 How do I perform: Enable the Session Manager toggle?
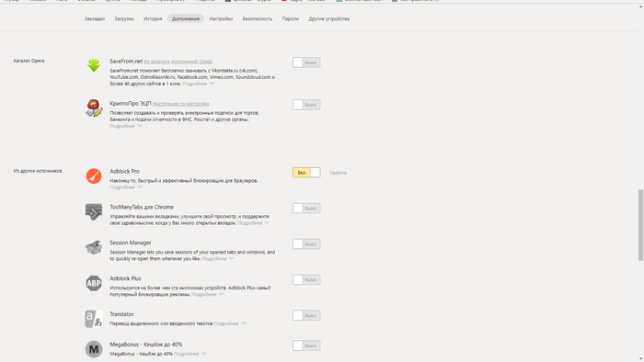306,243
